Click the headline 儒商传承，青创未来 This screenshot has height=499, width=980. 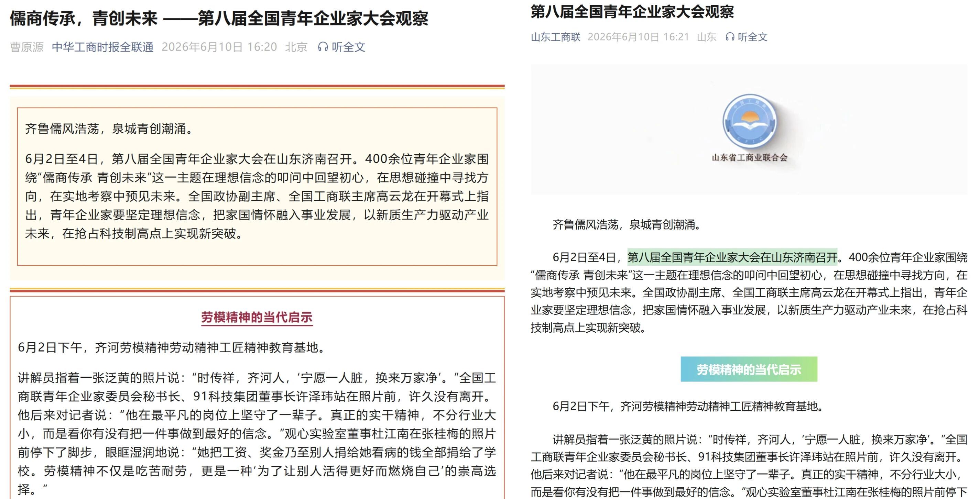pos(83,18)
